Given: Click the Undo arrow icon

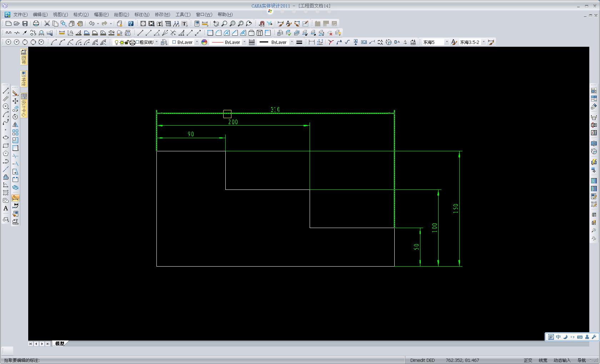Looking at the screenshot, I should click(92, 24).
